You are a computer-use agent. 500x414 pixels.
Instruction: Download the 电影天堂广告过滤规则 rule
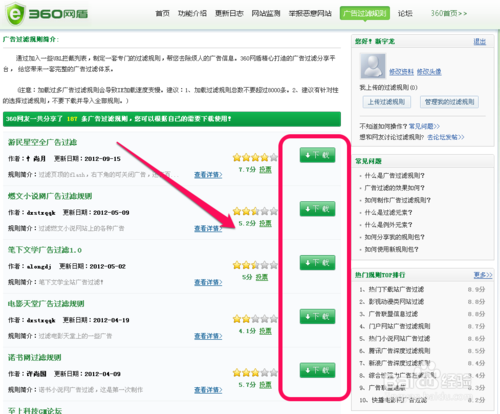point(317,317)
